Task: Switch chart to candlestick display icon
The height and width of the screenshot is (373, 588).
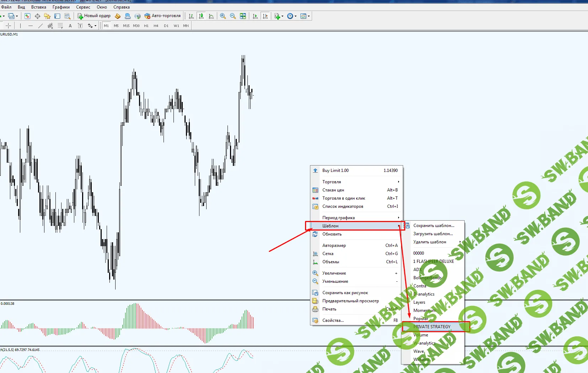Action: pos(201,16)
